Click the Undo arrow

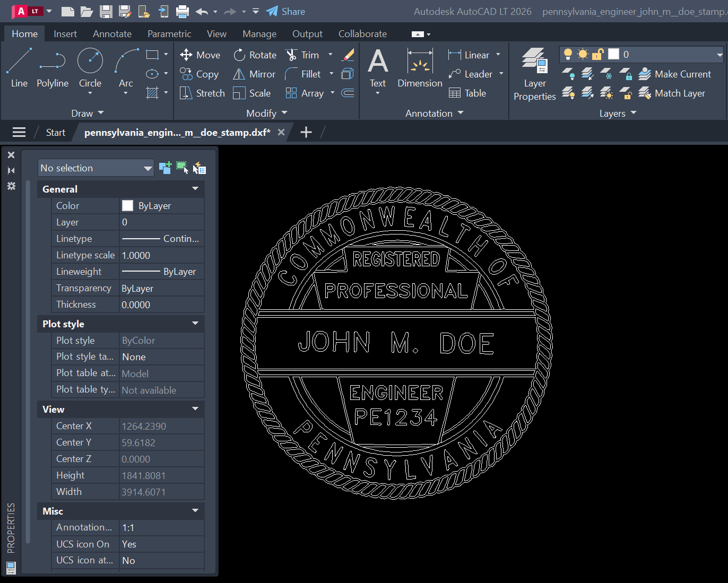click(203, 11)
